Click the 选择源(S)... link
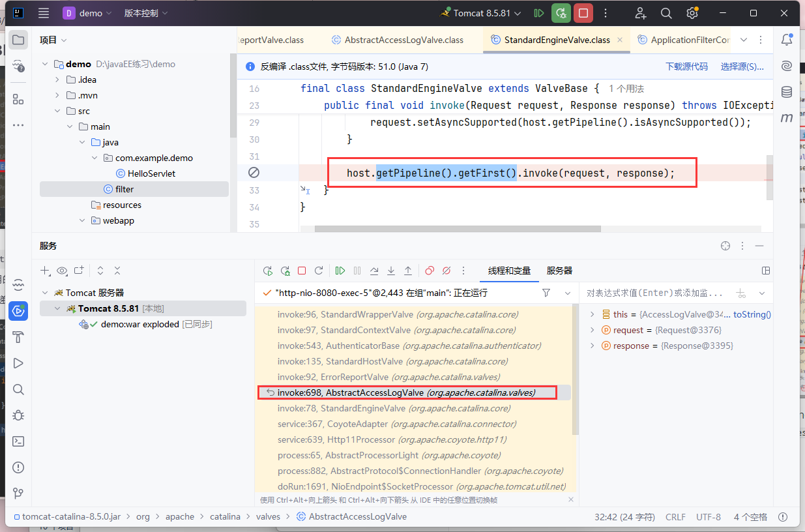 tap(742, 66)
